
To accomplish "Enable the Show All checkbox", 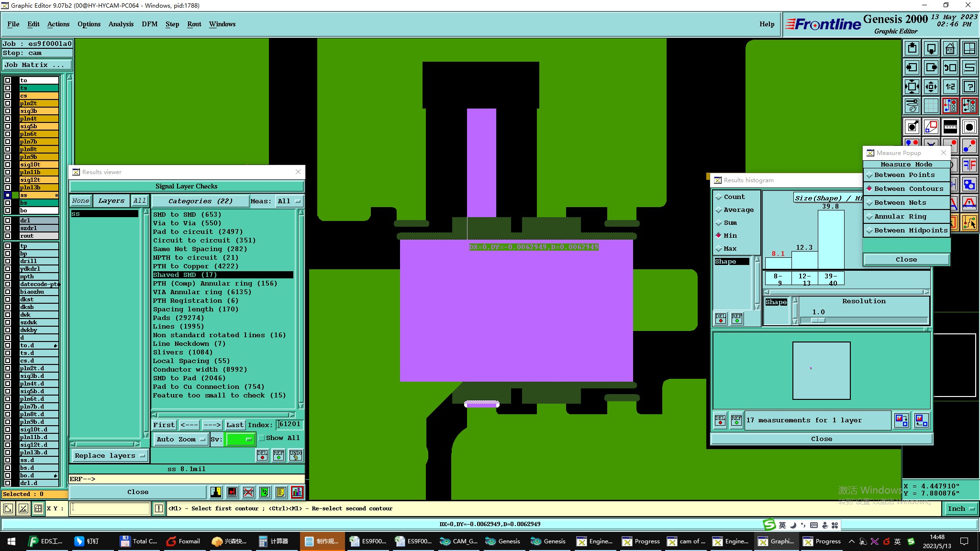I will click(262, 438).
